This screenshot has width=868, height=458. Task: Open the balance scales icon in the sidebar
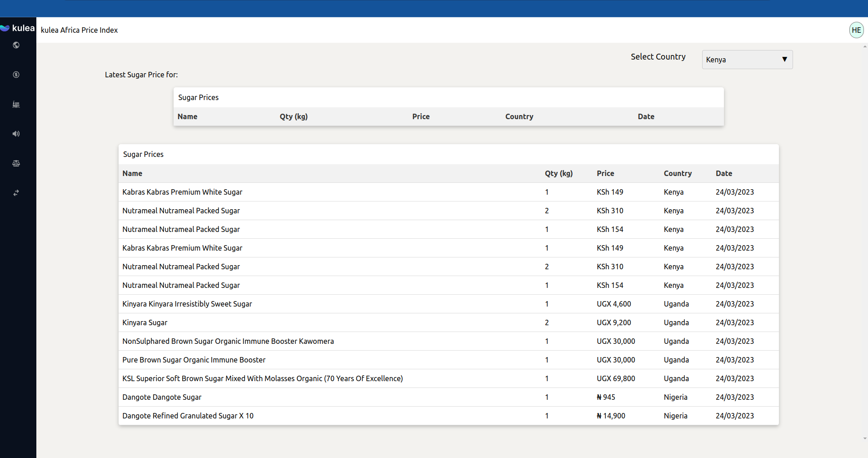16,163
